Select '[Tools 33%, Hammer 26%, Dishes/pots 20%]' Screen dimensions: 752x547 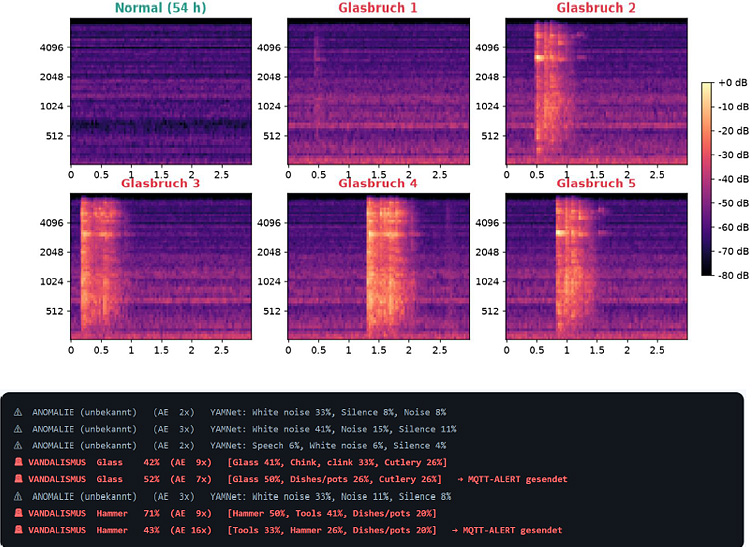pos(332,530)
